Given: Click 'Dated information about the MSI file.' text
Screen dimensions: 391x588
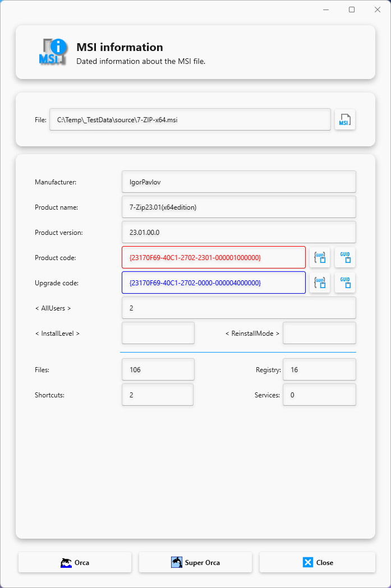Looking at the screenshot, I should 141,61.
